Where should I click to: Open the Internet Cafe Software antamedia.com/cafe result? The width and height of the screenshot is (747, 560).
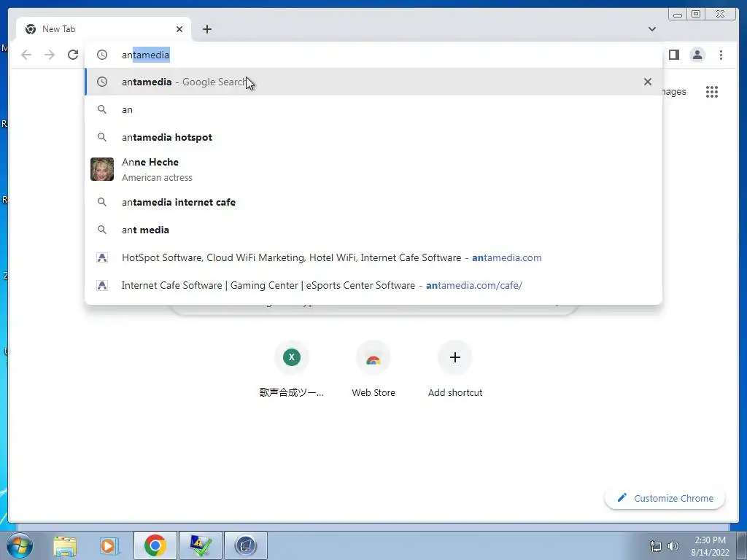pyautogui.click(x=373, y=285)
